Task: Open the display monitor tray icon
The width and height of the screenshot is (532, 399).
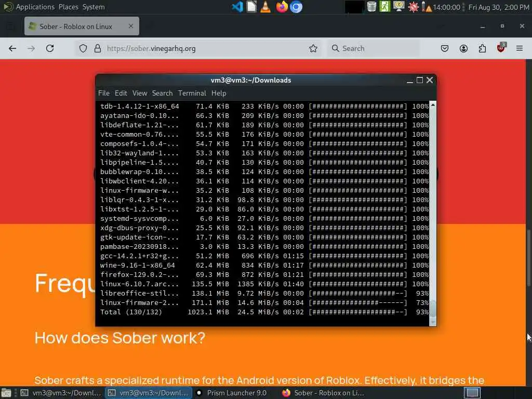Action: click(x=398, y=7)
